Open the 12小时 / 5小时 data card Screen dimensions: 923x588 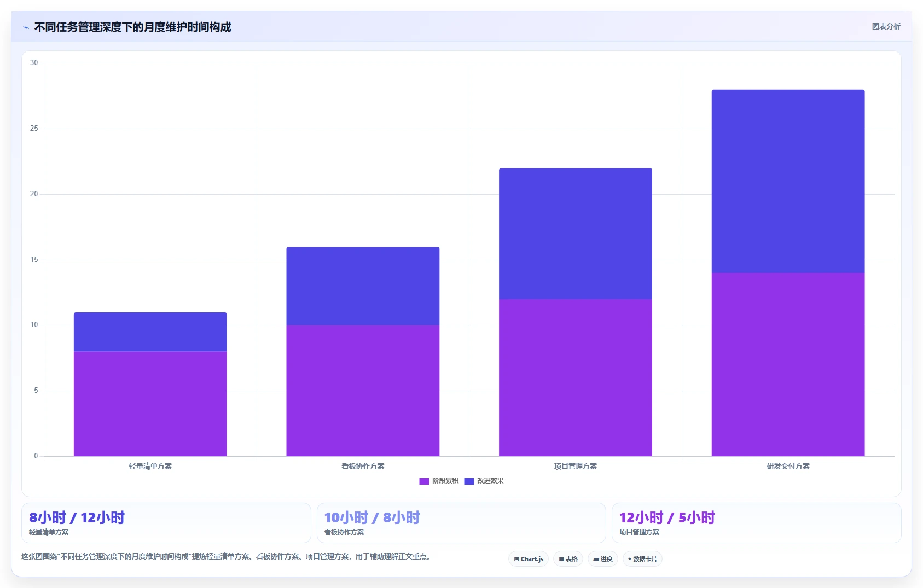756,523
